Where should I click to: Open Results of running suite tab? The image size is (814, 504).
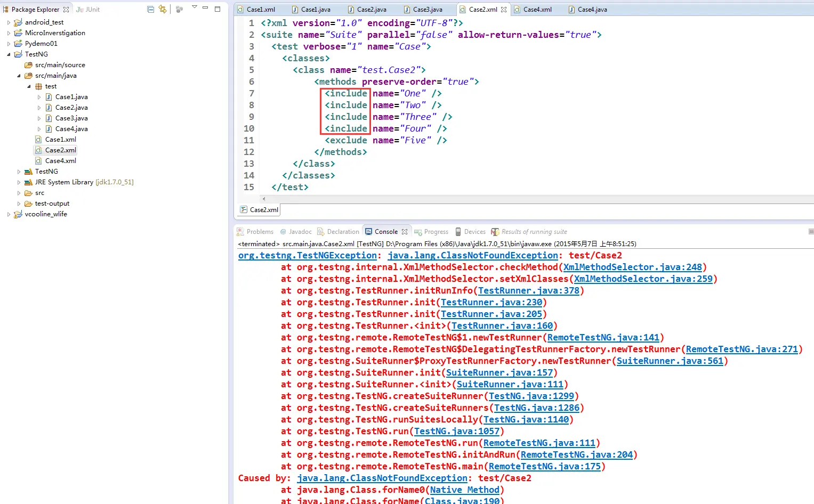[529, 232]
